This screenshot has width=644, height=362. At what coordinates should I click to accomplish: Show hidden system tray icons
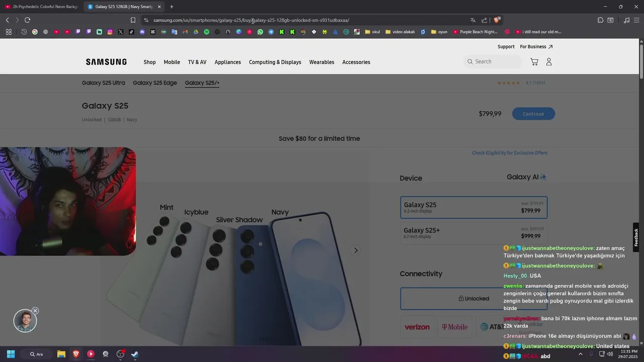[580, 354]
